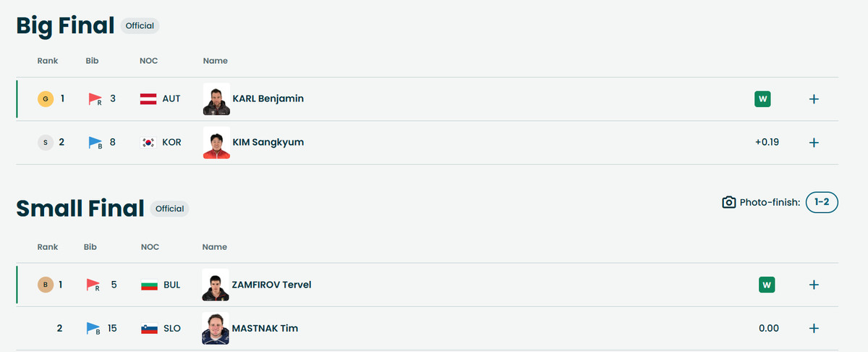Viewport: 868px width, 352px height.
Task: Click the photo-finish camera icon
Action: coord(729,203)
